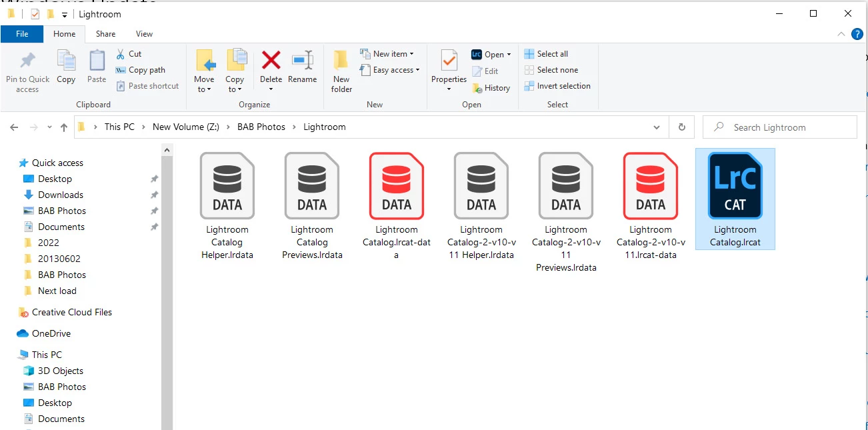Image resolution: width=868 pixels, height=430 pixels.
Task: Select Lightroom Catalog-2-v10-v11 Helper.lrdata file
Action: [x=481, y=206]
